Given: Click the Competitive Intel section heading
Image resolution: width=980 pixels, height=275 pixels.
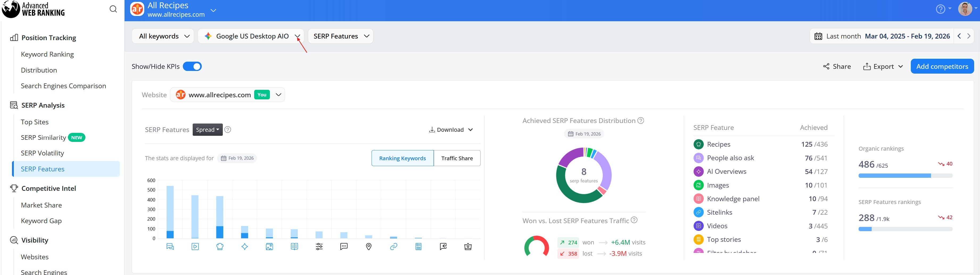Looking at the screenshot, I should pos(49,188).
